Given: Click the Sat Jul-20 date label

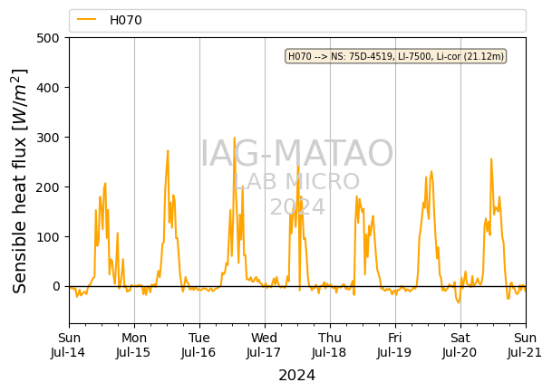Looking at the screenshot, I should pos(460,345).
